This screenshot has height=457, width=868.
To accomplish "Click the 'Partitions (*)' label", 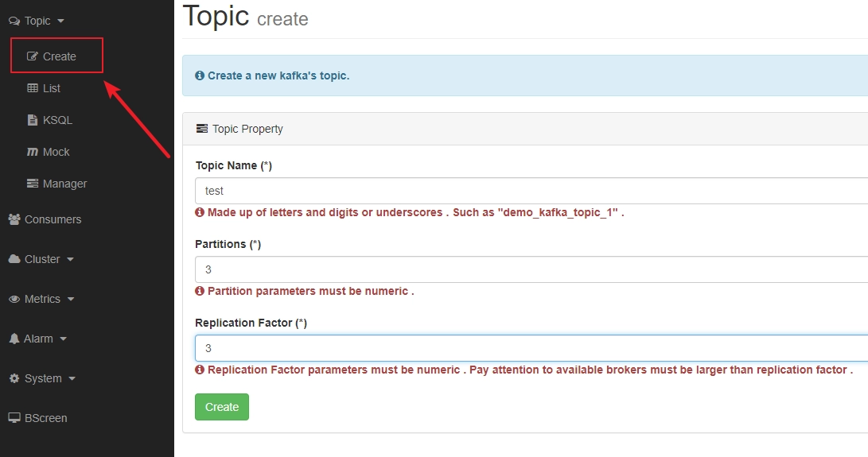I will coord(228,244).
